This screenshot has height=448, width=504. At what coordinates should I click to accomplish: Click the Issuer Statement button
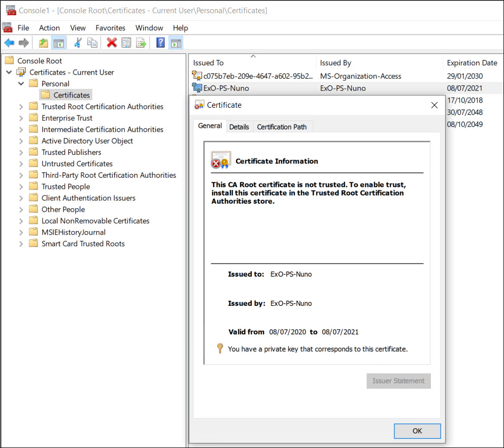pyautogui.click(x=398, y=381)
